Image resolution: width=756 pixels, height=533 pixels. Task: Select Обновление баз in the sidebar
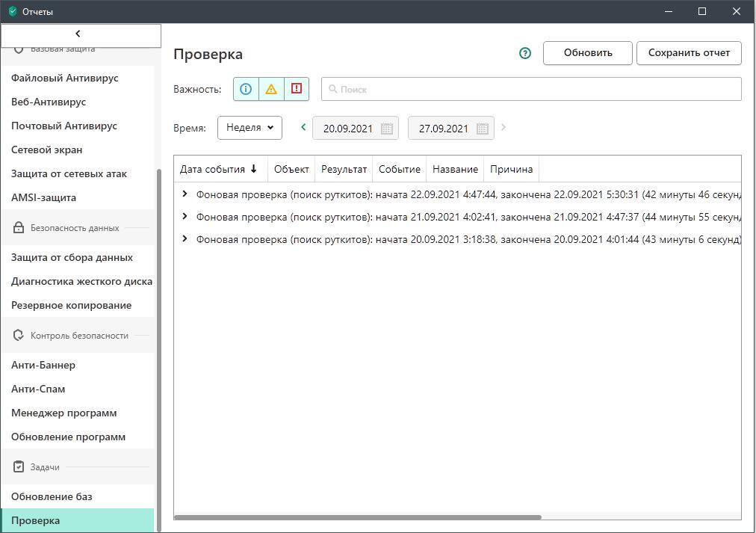[x=52, y=496]
